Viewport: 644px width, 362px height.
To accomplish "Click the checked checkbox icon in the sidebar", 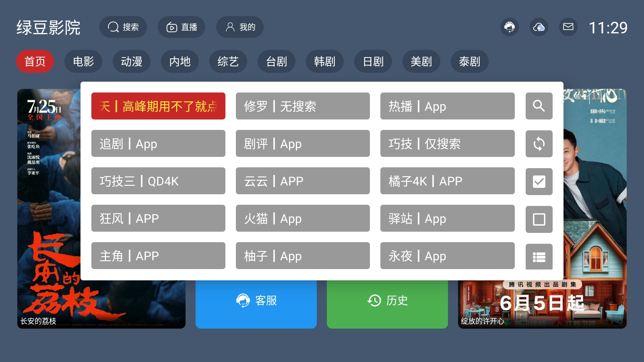I will coord(539,181).
